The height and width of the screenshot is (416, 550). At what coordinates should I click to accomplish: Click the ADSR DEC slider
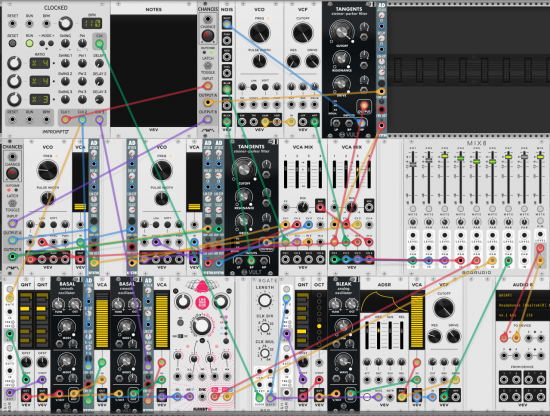(378, 334)
